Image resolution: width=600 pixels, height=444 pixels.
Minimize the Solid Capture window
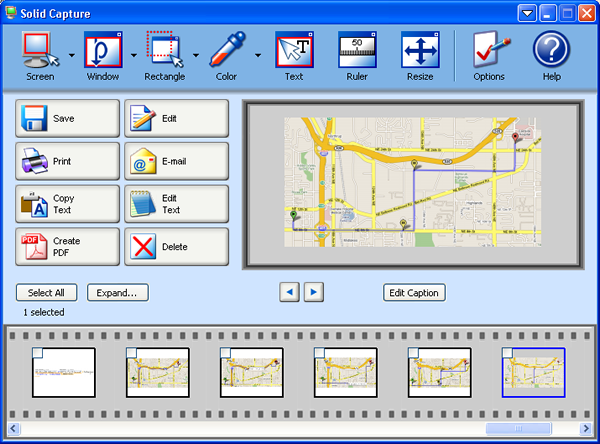[547, 13]
